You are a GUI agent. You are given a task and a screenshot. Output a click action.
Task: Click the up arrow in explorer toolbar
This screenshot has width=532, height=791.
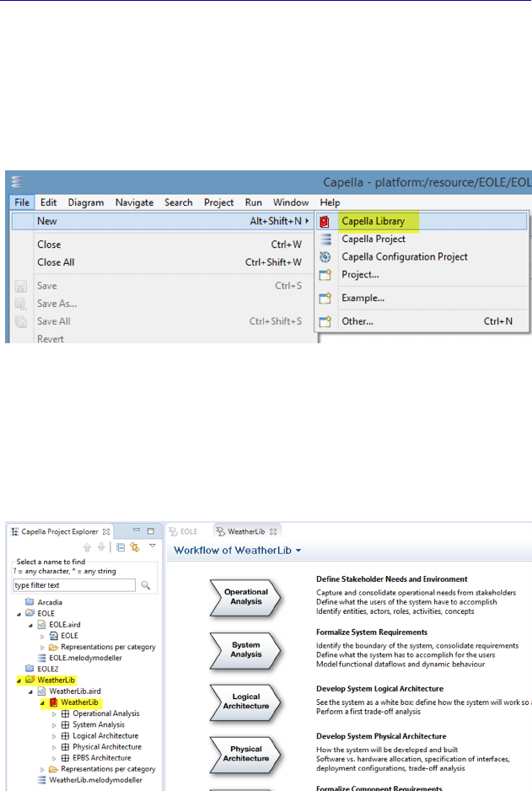(87, 547)
